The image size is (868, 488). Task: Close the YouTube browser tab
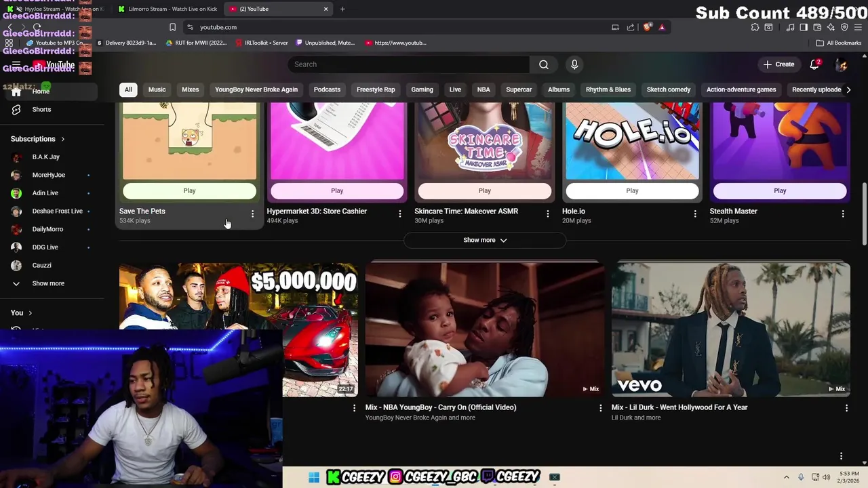(325, 9)
